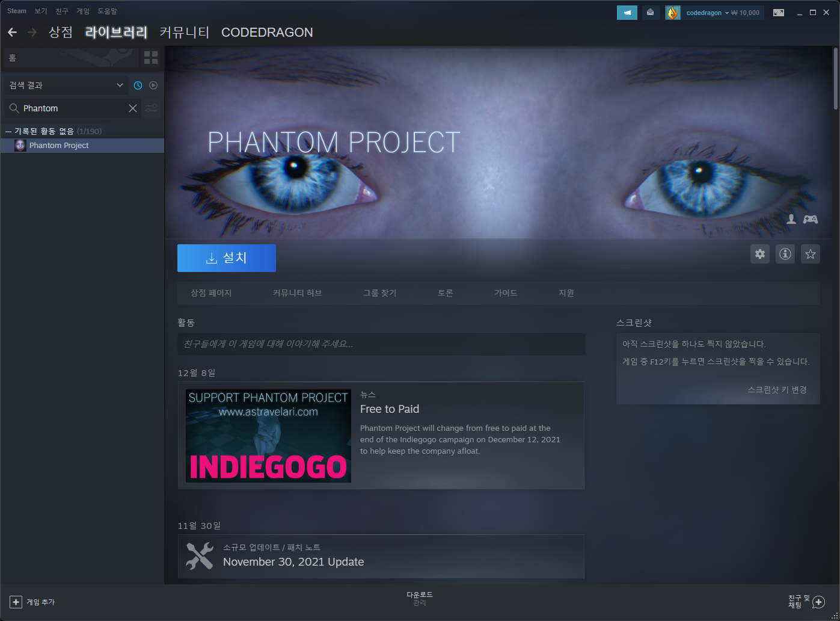Click the 홈 home button

click(71, 58)
